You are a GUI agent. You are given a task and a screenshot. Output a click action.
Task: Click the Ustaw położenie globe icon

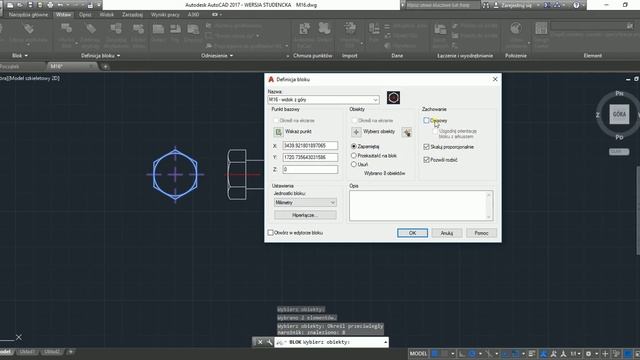(x=516, y=29)
